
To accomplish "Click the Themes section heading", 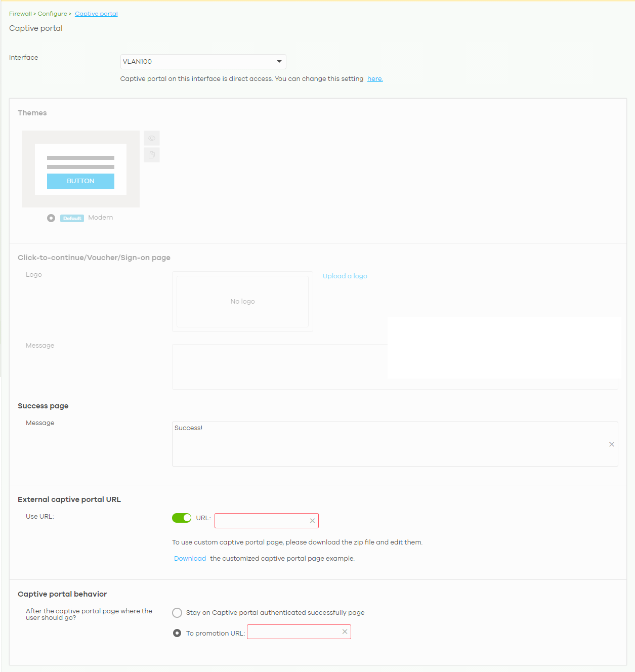I will coord(32,113).
